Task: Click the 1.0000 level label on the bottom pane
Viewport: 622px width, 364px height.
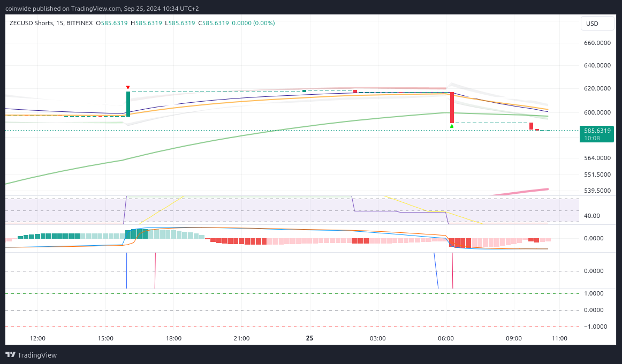Action: 594,293
